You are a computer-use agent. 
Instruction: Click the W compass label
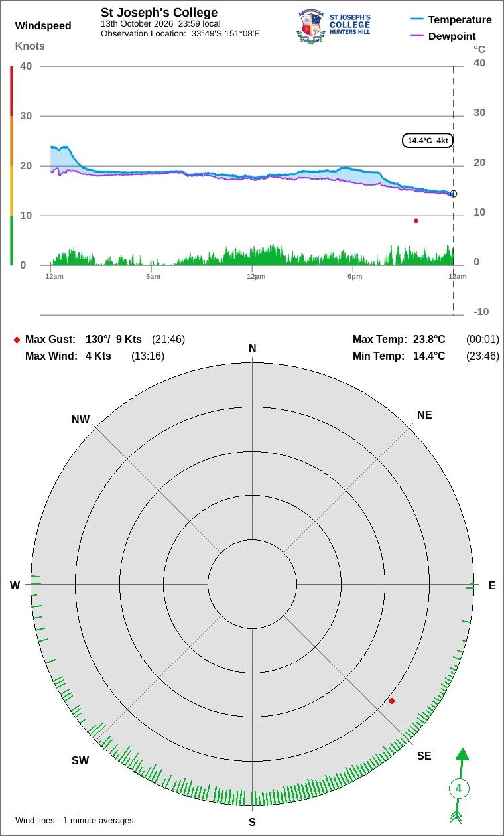[15, 585]
